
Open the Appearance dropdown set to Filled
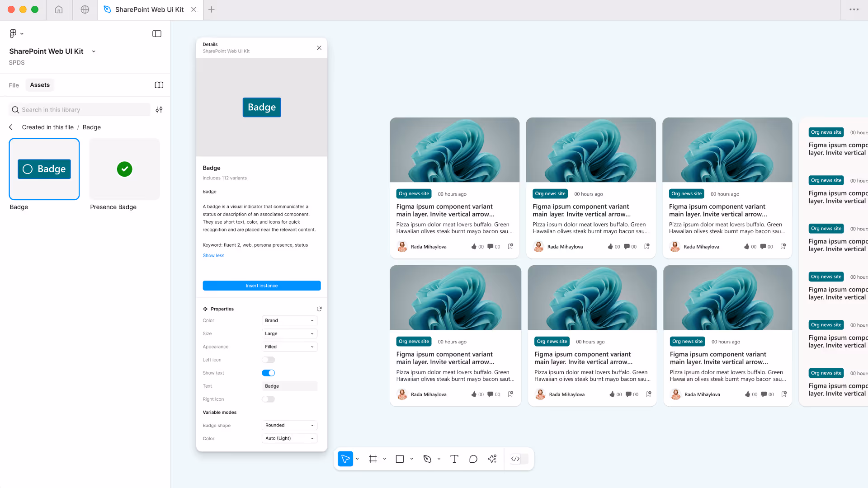point(289,347)
